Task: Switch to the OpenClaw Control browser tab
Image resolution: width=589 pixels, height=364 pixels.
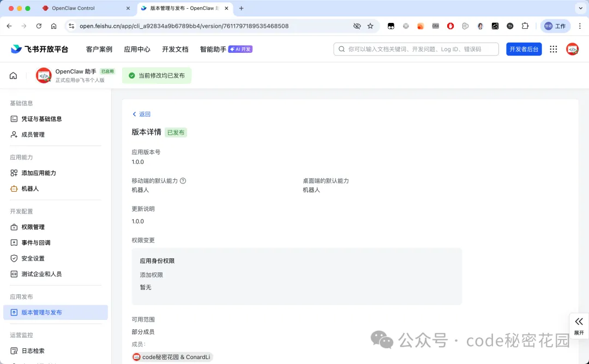Action: 74,8
